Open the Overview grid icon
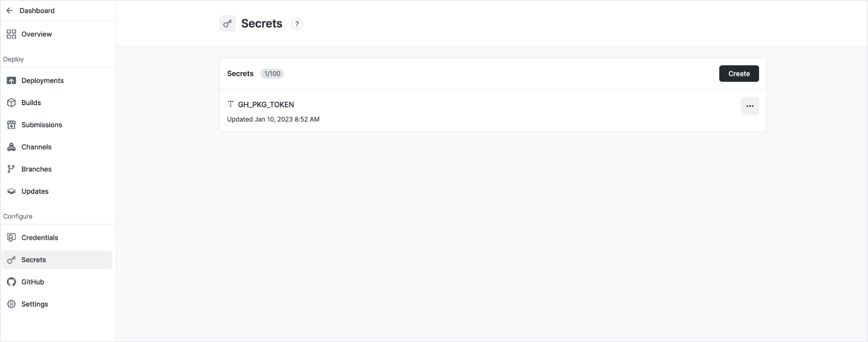Viewport: 868px width, 342px height. click(11, 34)
